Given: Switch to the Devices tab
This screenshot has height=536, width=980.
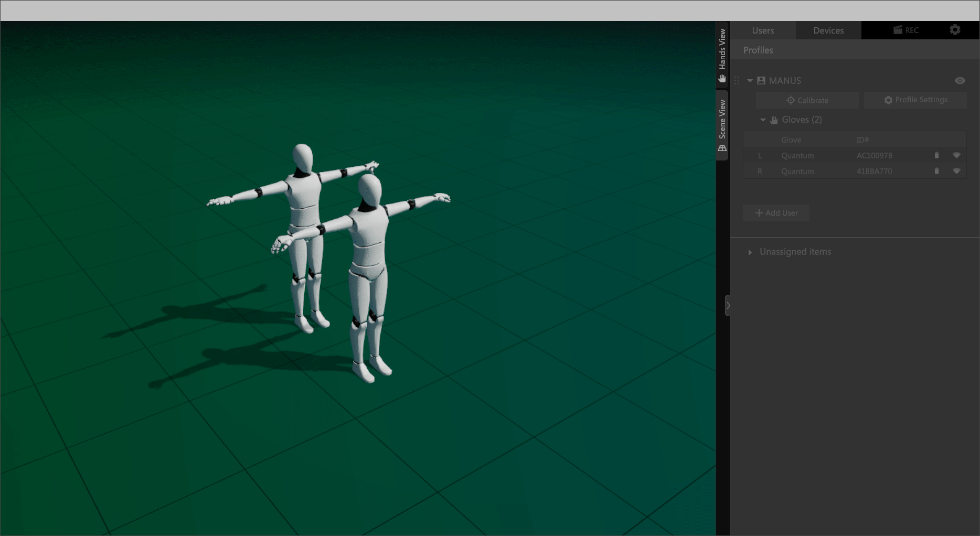Looking at the screenshot, I should click(828, 30).
